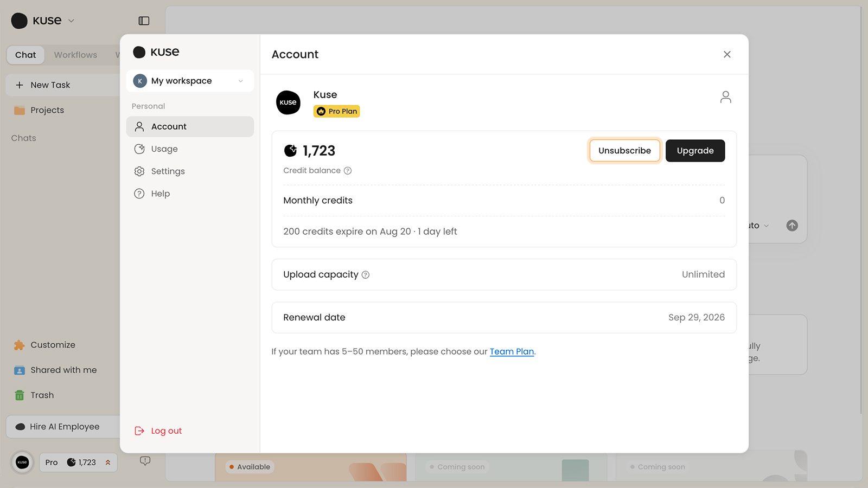Click the send arrow button in background
The width and height of the screenshot is (868, 488).
pyautogui.click(x=792, y=226)
